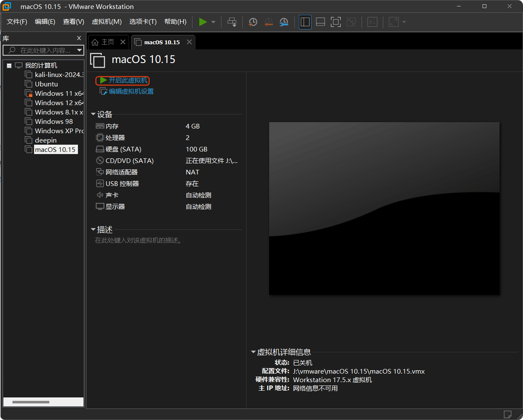The width and height of the screenshot is (523, 420).
Task: Click the VMware Workstation logo icon
Action: (6, 6)
